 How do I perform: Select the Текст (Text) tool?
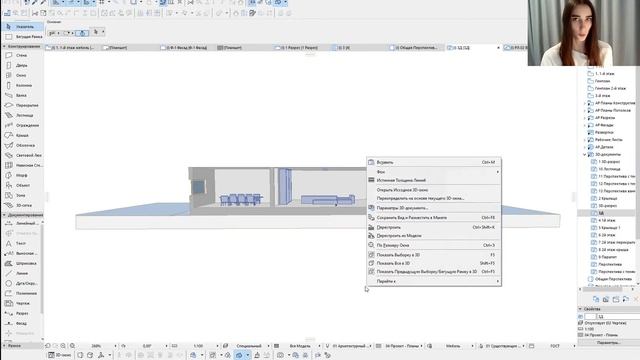pos(21,243)
